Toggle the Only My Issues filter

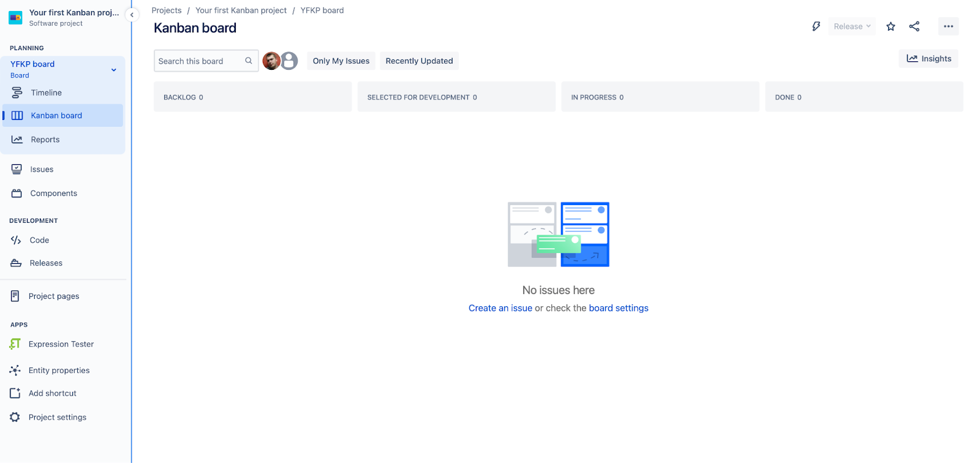click(x=341, y=61)
